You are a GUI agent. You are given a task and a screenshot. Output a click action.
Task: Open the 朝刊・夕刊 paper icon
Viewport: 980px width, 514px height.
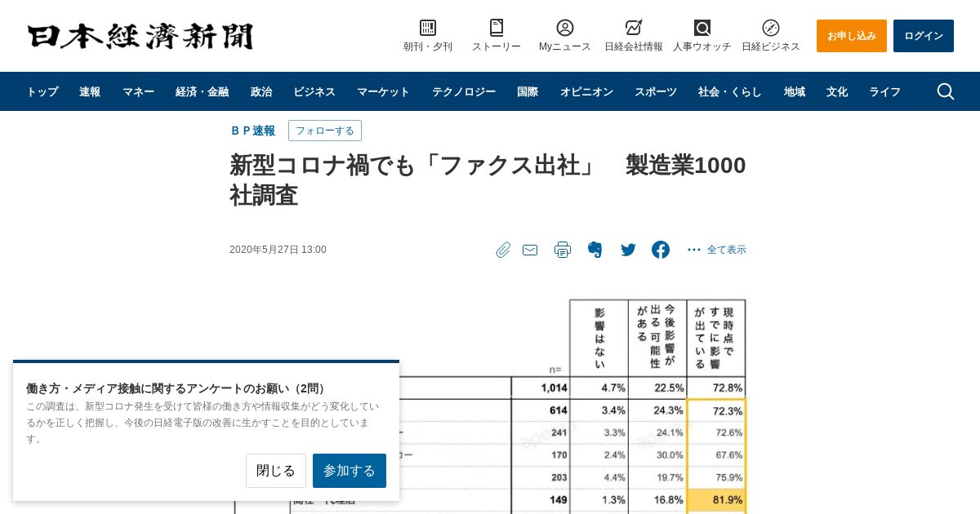[428, 28]
